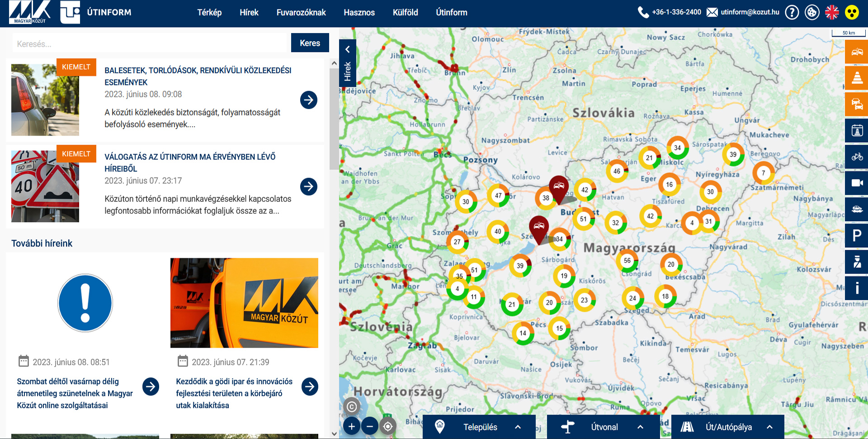Screen dimensions: 868x439
Task: Show parking locations on the map
Action: point(857,235)
